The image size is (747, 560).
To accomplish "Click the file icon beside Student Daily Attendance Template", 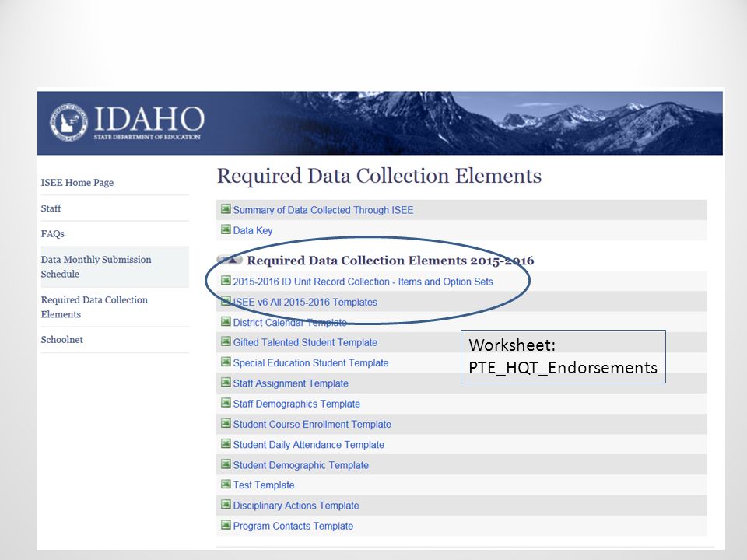I will pos(226,444).
